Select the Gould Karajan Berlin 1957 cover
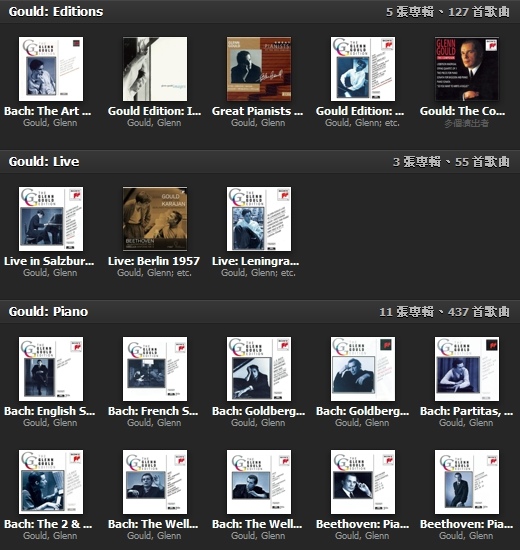This screenshot has width=520, height=550. [155, 219]
